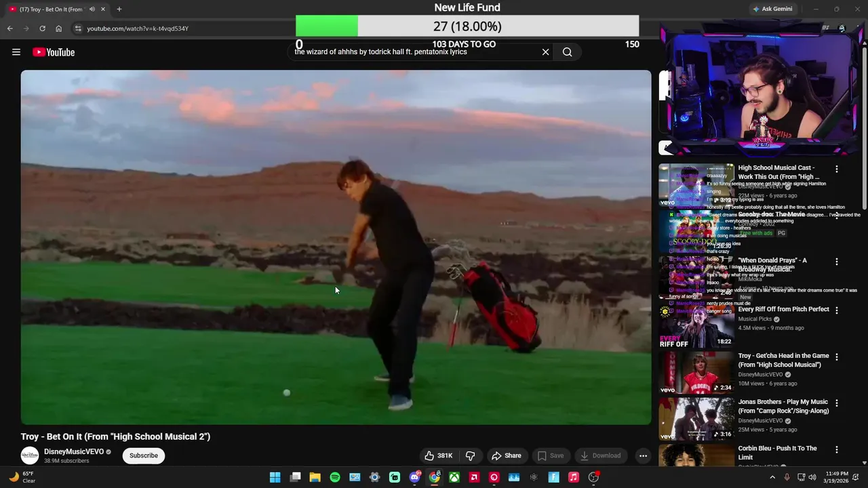The height and width of the screenshot is (488, 868).
Task: Select the youtube.com address bar URL
Action: (138, 28)
